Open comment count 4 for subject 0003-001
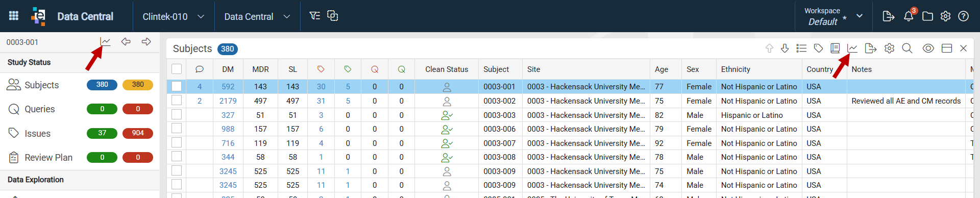This screenshot has height=198, width=980. [200, 87]
